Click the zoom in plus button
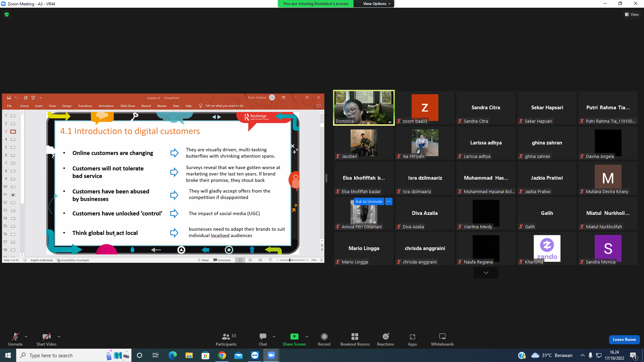 pyautogui.click(x=307, y=260)
